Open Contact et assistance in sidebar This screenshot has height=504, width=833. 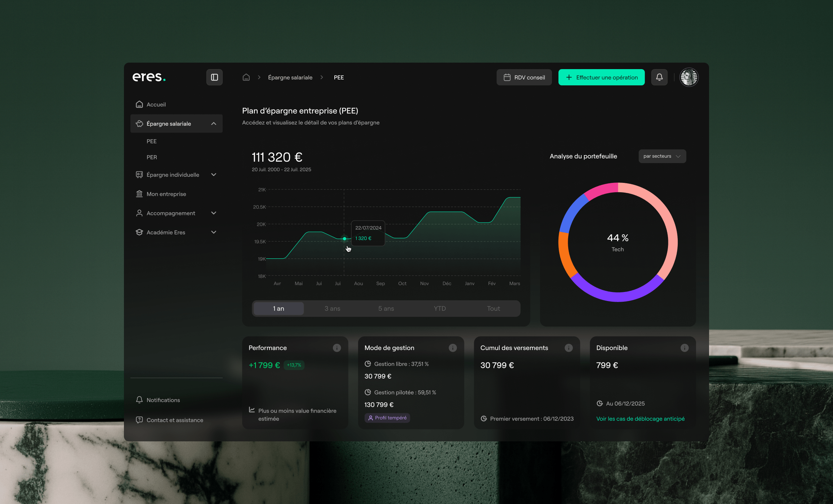[x=175, y=420]
